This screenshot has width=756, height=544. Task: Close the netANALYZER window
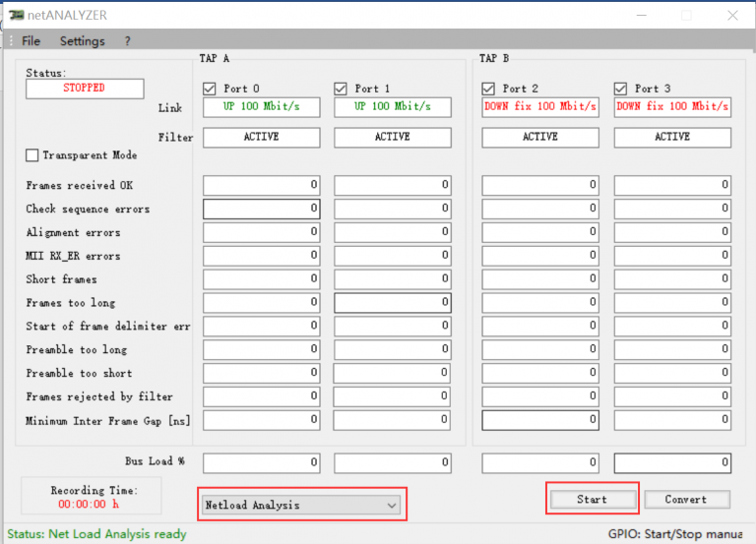[x=731, y=15]
